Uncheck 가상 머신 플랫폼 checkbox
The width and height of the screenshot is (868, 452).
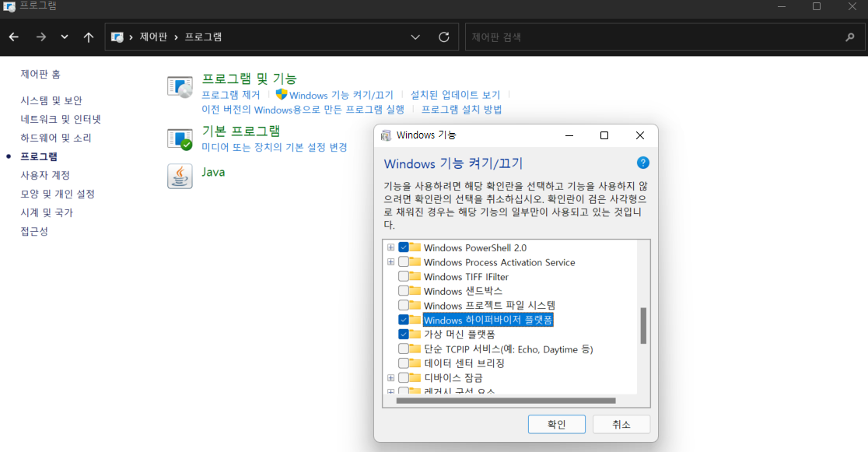404,335
